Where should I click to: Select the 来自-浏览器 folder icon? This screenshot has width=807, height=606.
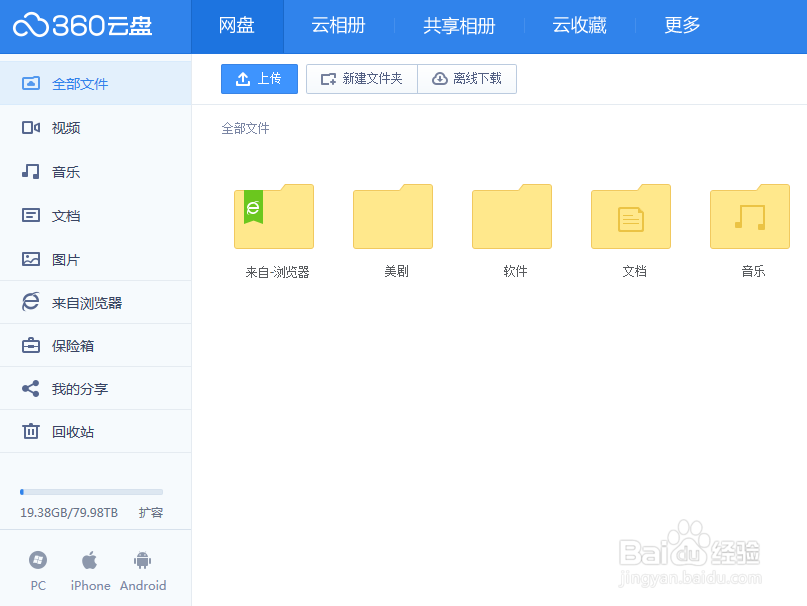274,217
